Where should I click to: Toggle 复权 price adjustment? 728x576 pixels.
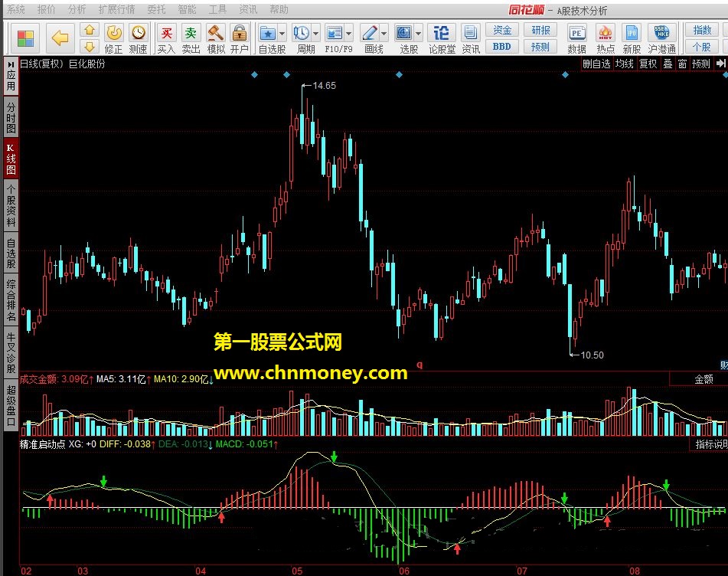point(648,64)
